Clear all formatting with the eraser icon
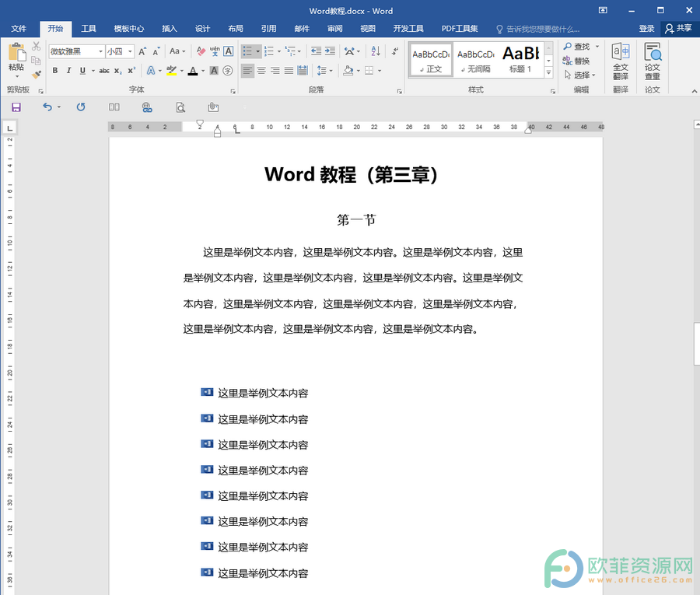This screenshot has height=595, width=700. tap(201, 52)
